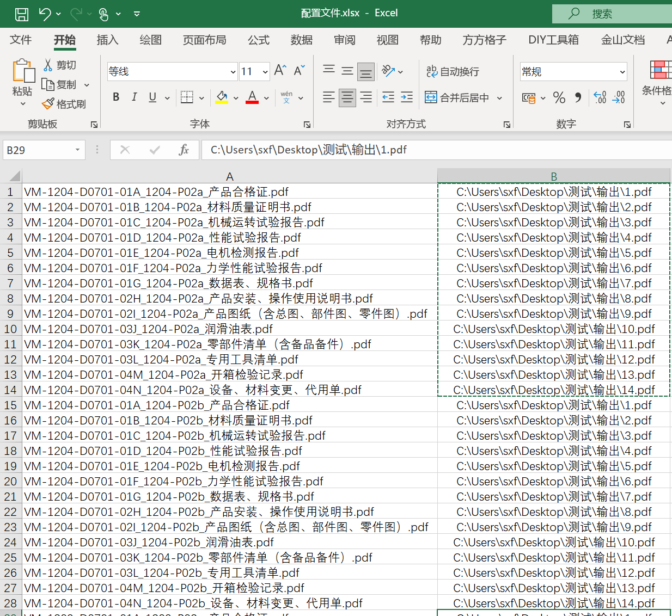Open the 公式 ribbon tab
This screenshot has height=616, width=672.
click(x=258, y=40)
